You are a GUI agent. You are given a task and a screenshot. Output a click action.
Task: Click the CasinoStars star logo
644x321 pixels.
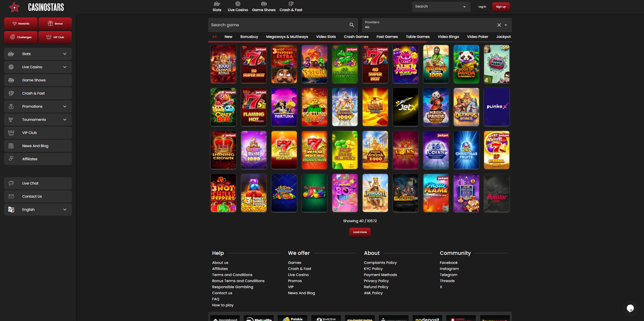click(x=14, y=7)
